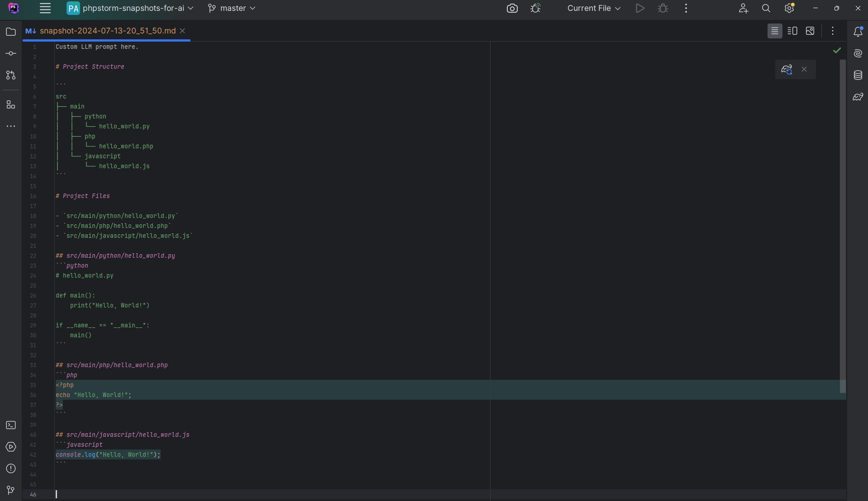Click line number 46 in the gutter
This screenshot has width=868, height=501.
tap(33, 494)
